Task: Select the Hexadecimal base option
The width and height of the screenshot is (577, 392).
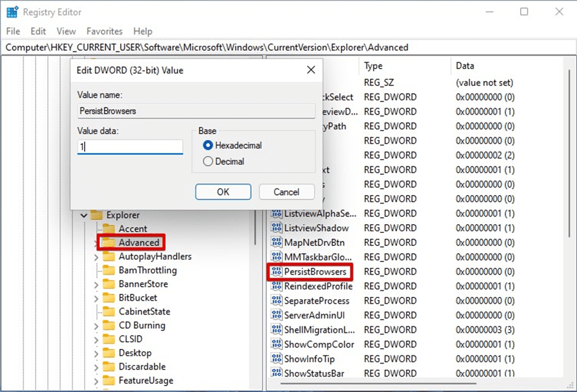Action: tap(208, 145)
